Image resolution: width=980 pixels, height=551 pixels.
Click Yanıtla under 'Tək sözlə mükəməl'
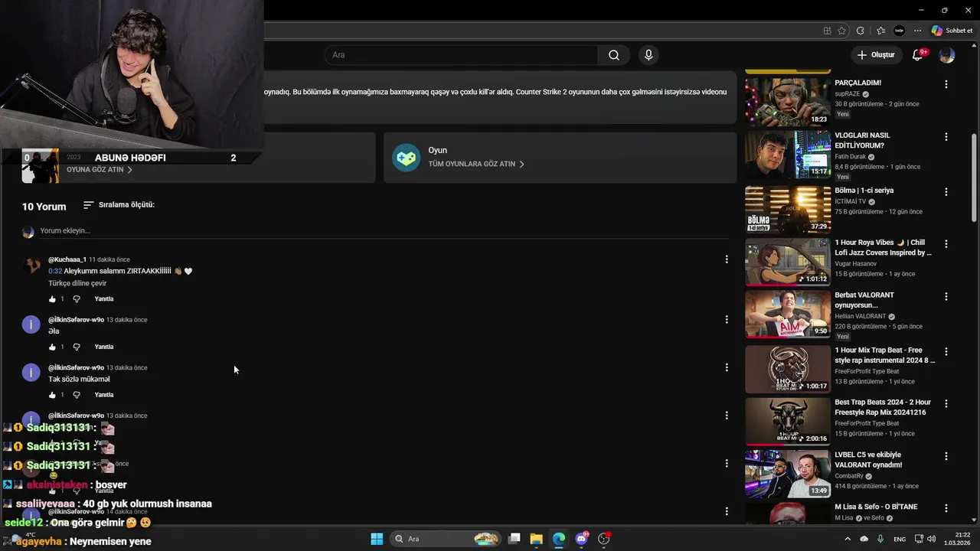pyautogui.click(x=104, y=395)
